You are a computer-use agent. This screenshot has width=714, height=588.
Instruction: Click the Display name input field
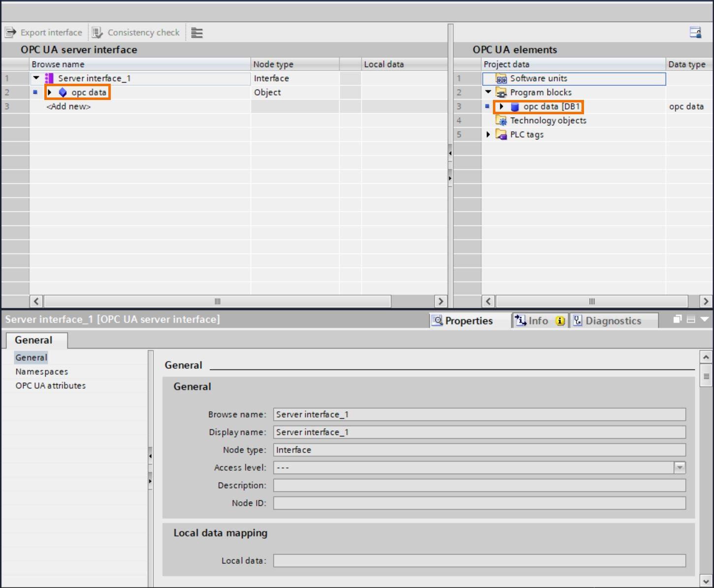click(480, 432)
